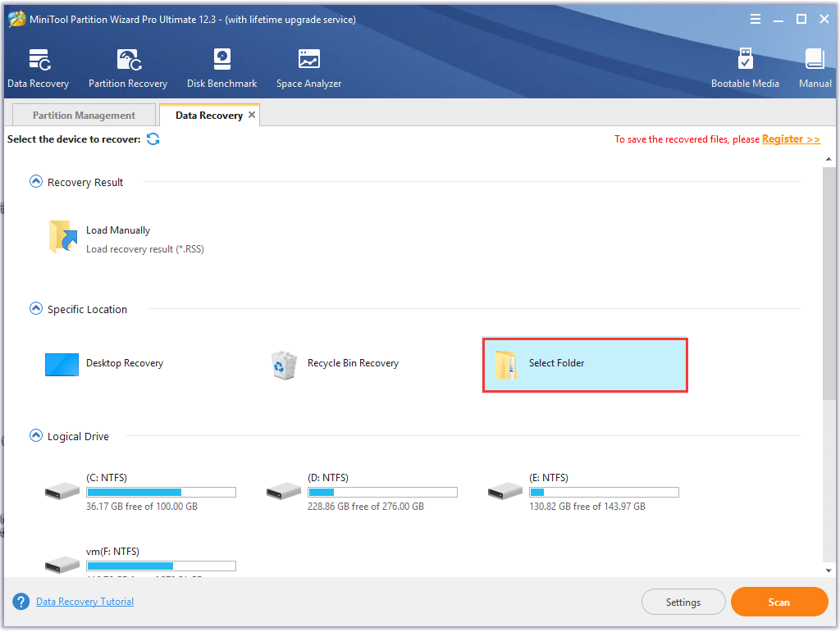Select the D: NTFS drive icon
This screenshot has height=632, width=840.
coord(283,491)
